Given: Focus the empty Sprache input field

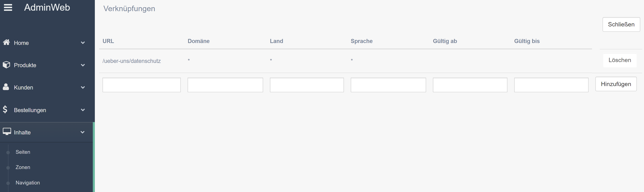Looking at the screenshot, I should coord(388,85).
